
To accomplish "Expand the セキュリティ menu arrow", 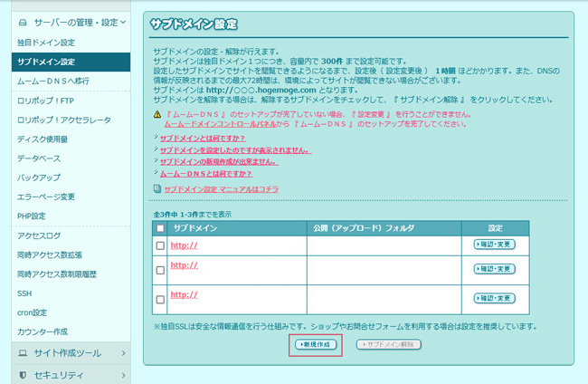I will pos(121,373).
